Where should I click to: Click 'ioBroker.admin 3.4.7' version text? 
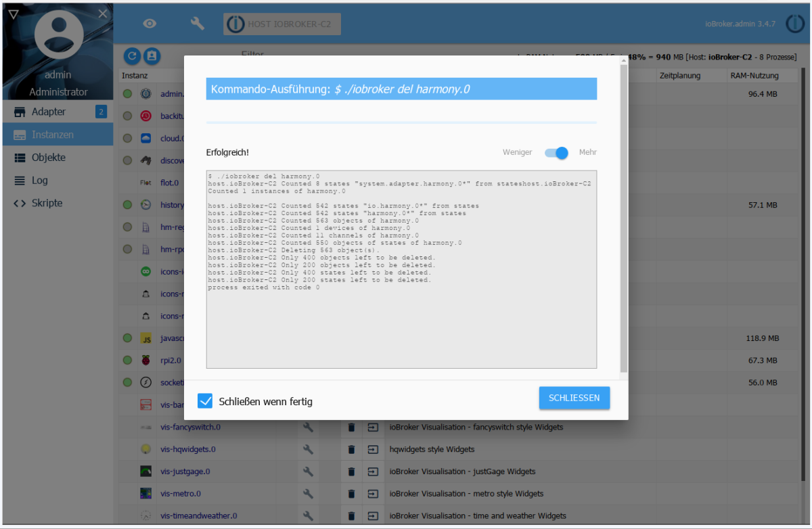(x=740, y=24)
